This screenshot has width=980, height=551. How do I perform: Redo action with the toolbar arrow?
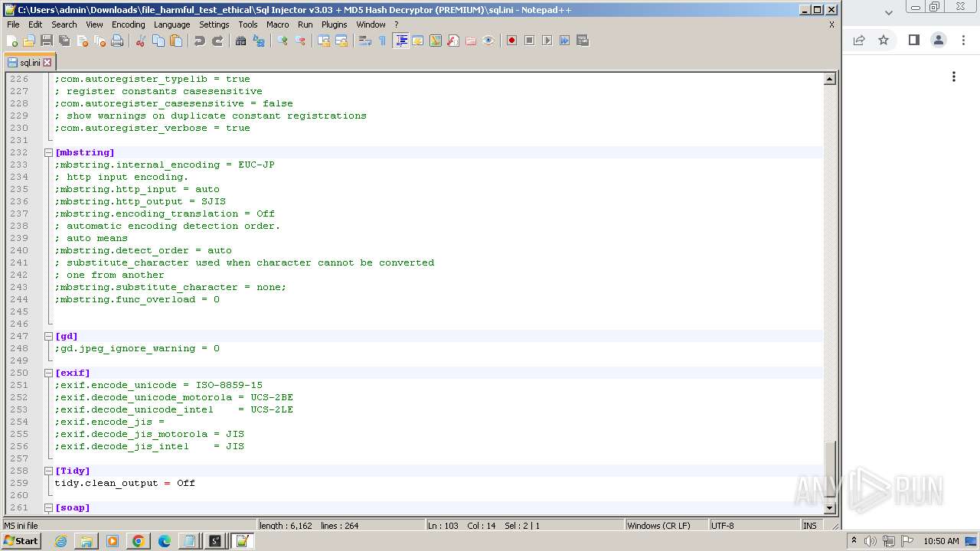tap(217, 41)
